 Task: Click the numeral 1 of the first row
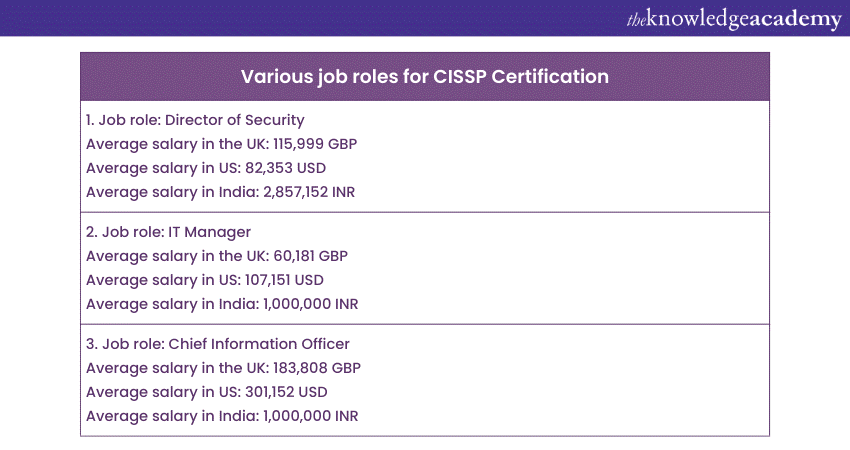(89, 120)
